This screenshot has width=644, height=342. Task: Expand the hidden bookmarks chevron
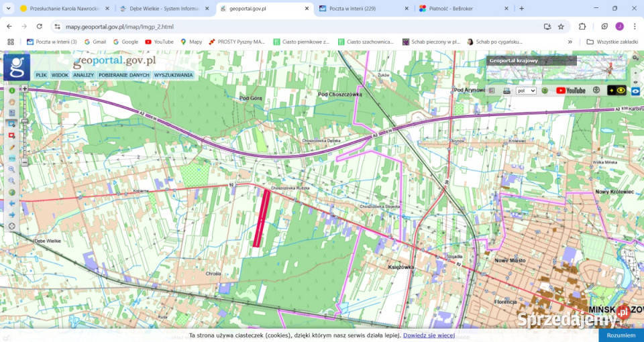pyautogui.click(x=570, y=42)
